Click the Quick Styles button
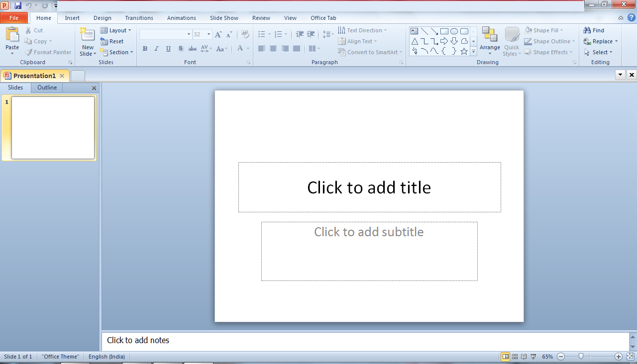637x364 pixels. point(512,41)
